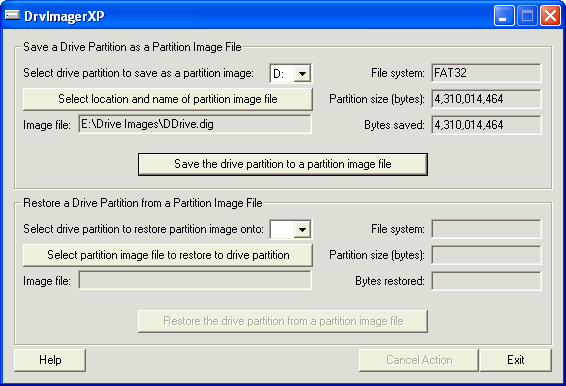The image size is (566, 386).
Task: Click the save Partition size bytes field
Action: 486,99
